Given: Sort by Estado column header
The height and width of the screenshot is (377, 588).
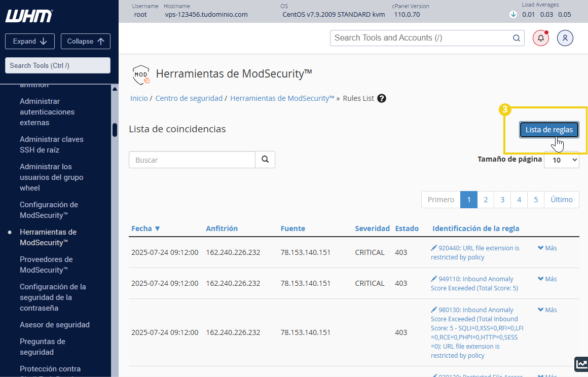Looking at the screenshot, I should (407, 228).
